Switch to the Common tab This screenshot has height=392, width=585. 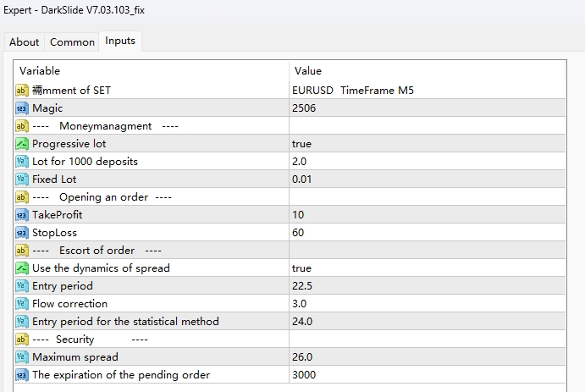pos(72,42)
